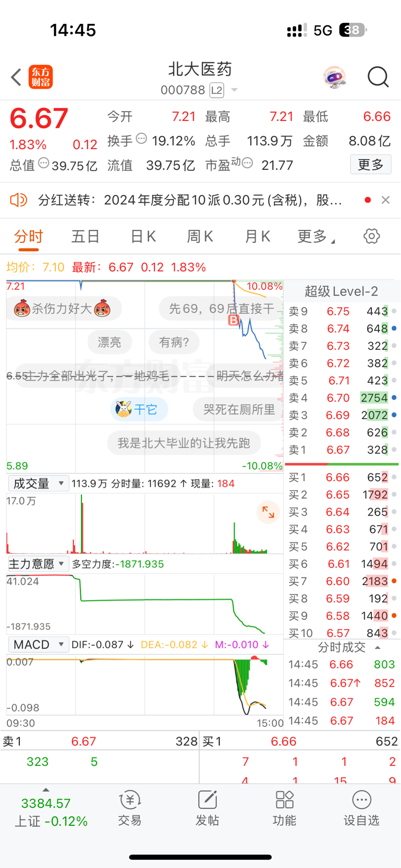Select the 卖9 6.75 order row
The image size is (401, 868).
point(342,311)
